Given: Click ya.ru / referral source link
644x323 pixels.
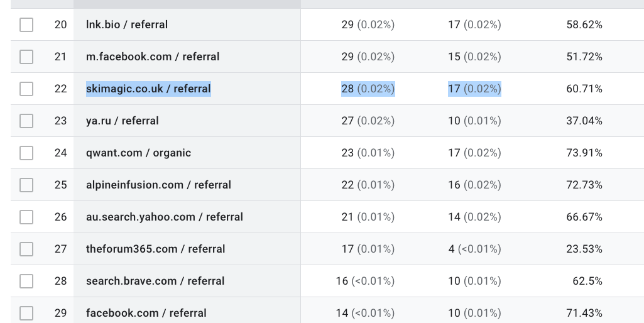Looking at the screenshot, I should pos(122,121).
